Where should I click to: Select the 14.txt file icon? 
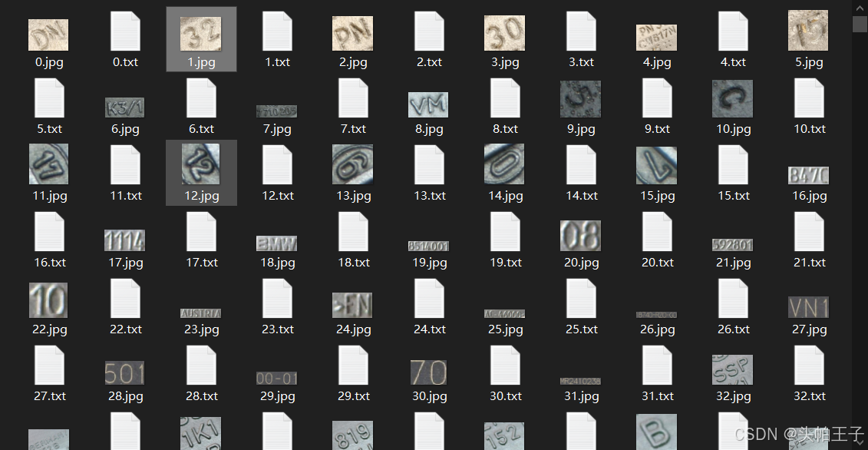[x=581, y=165]
